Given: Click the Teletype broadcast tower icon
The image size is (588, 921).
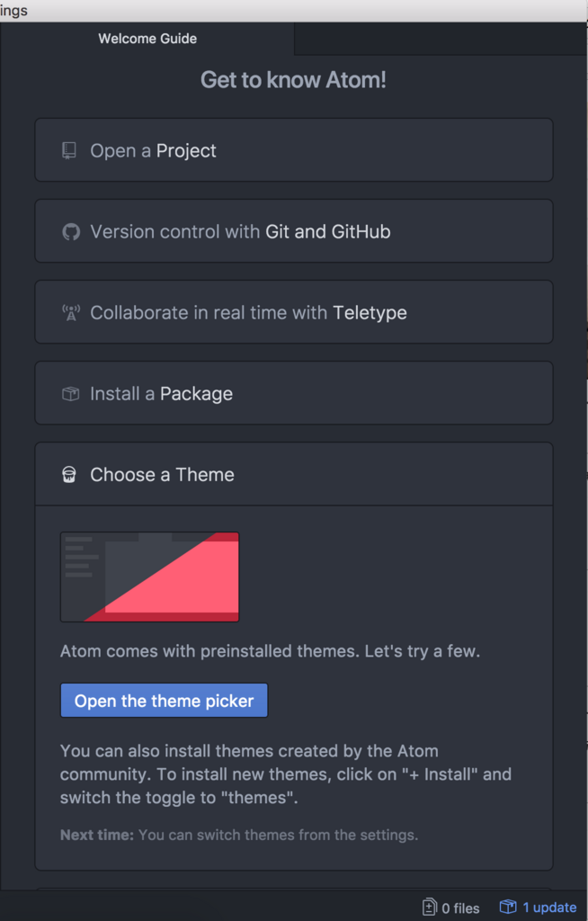Looking at the screenshot, I should click(x=70, y=313).
